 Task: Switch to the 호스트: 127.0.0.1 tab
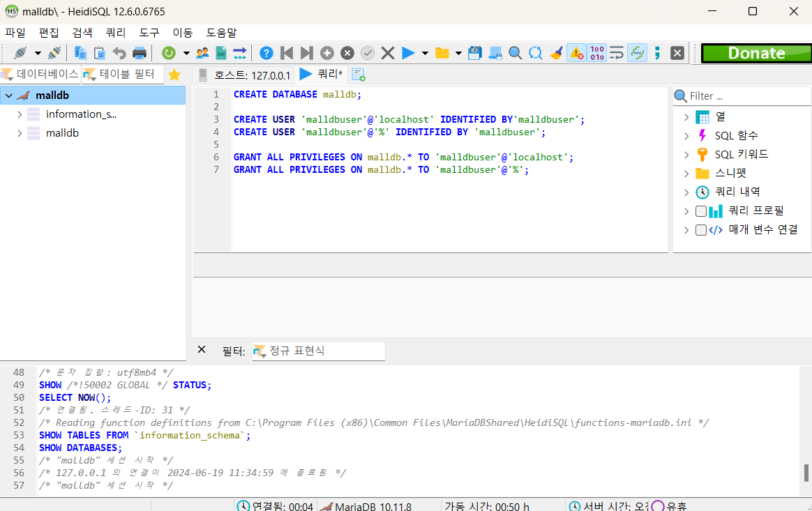pyautogui.click(x=244, y=75)
